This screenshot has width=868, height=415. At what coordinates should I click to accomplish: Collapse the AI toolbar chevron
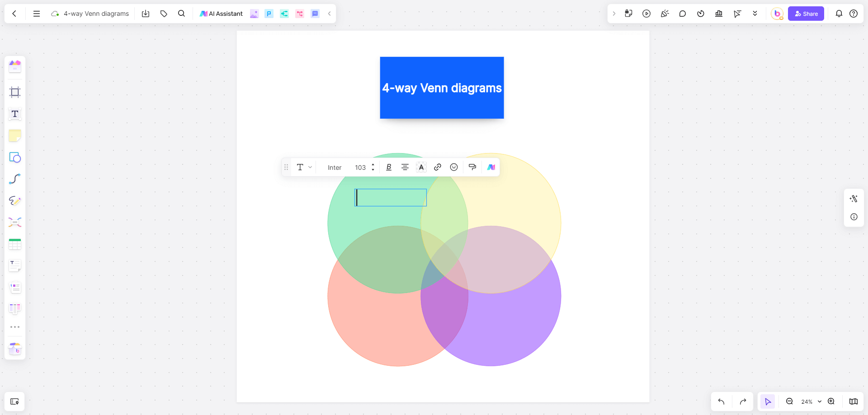click(x=330, y=14)
